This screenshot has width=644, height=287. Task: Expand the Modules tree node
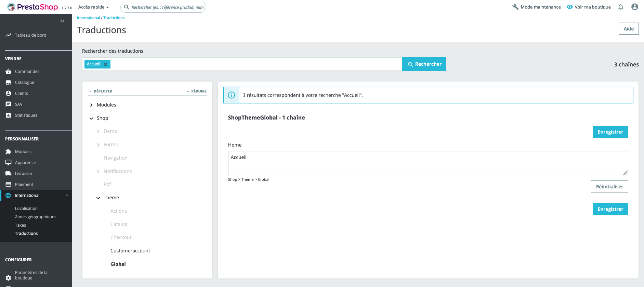click(x=91, y=105)
